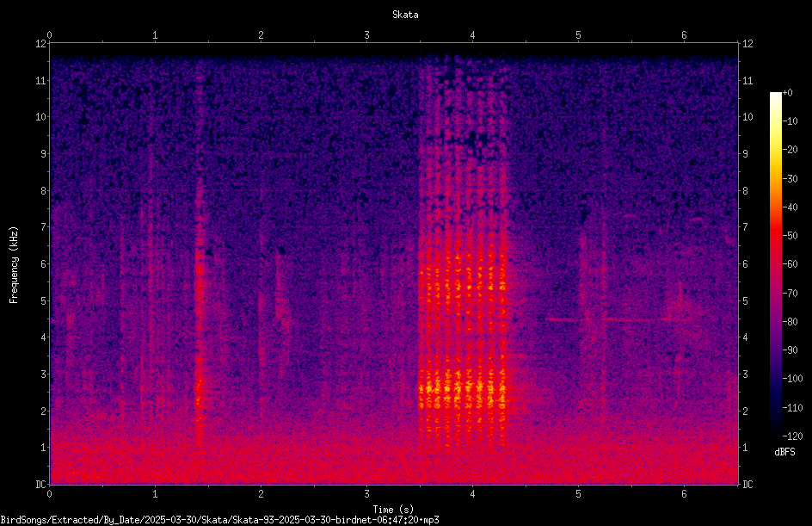
Task: Click the '5' tick label on the top time axis
Action: (578, 35)
